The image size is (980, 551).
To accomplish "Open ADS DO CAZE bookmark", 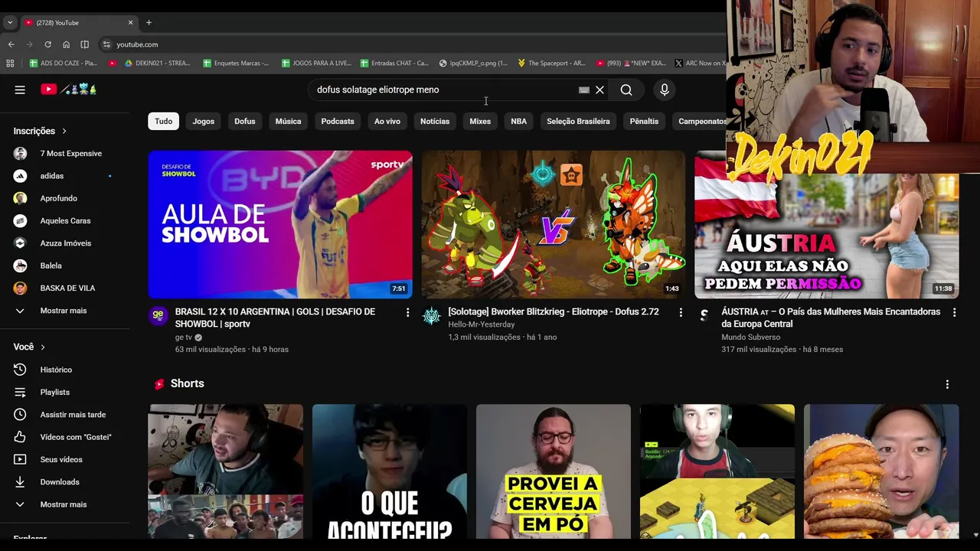I will (64, 63).
